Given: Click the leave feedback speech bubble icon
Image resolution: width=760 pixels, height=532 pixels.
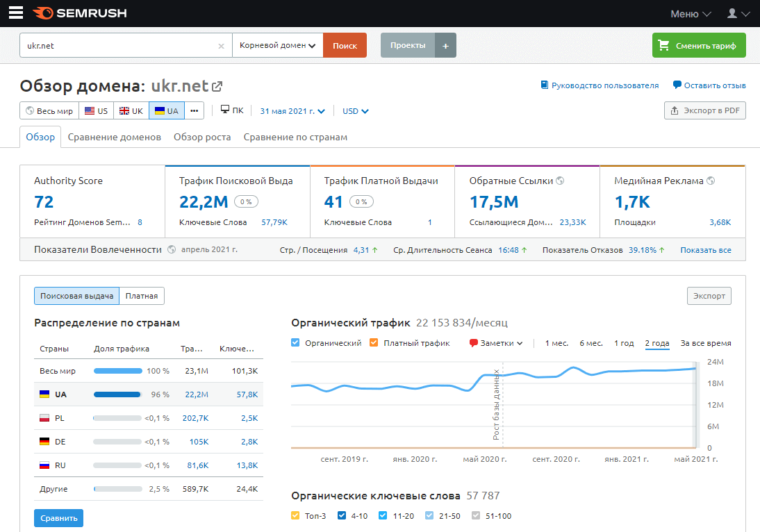Looking at the screenshot, I should (x=677, y=85).
